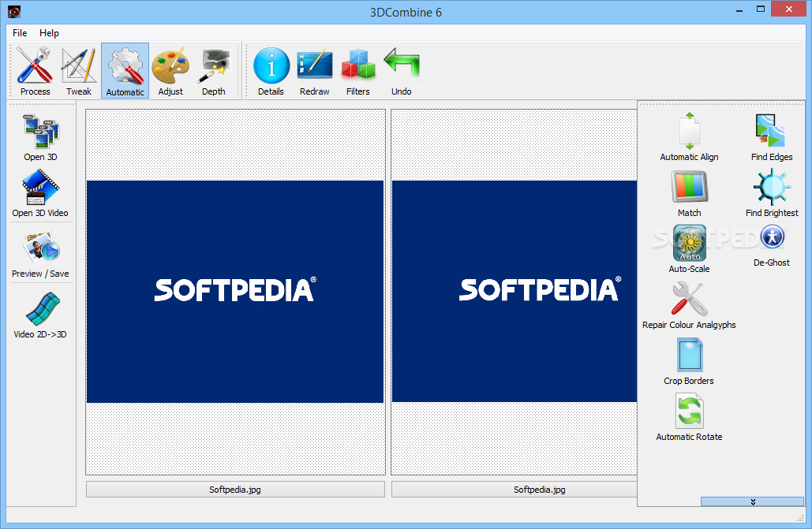The height and width of the screenshot is (529, 812).
Task: Undo the last action
Action: [x=402, y=71]
